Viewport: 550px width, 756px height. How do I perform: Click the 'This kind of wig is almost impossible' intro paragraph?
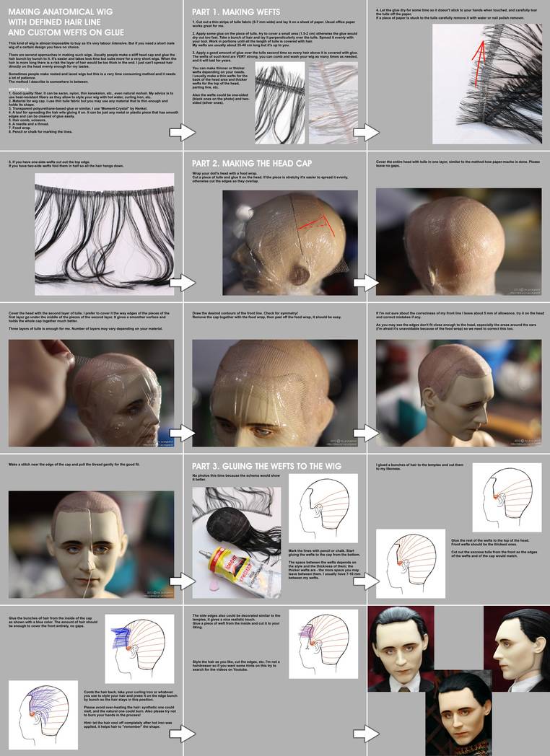[92, 45]
